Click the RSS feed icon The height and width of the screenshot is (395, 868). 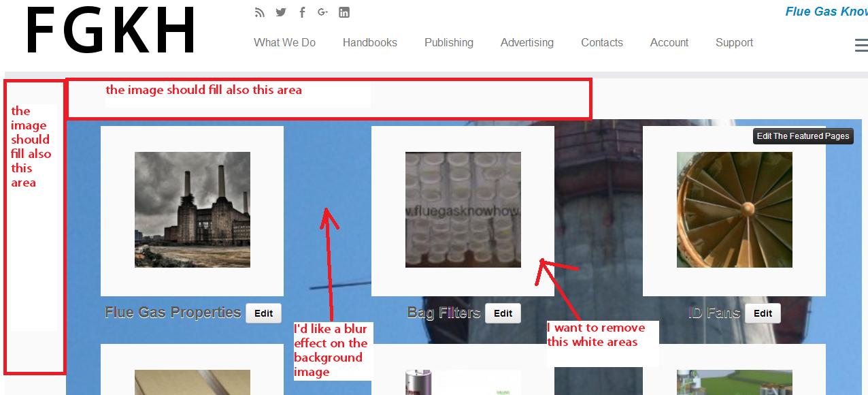tap(259, 12)
